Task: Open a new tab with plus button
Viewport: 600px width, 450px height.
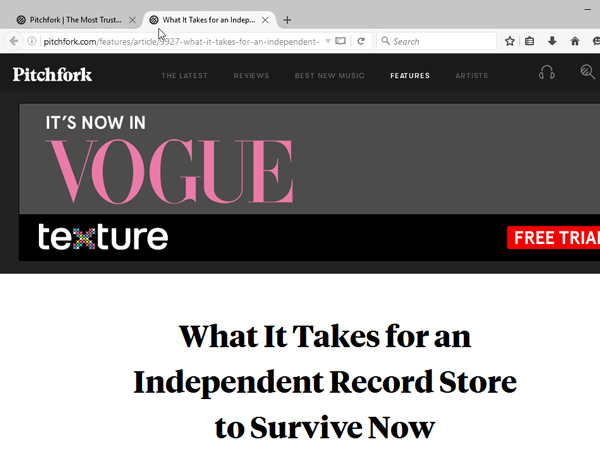Action: point(288,19)
